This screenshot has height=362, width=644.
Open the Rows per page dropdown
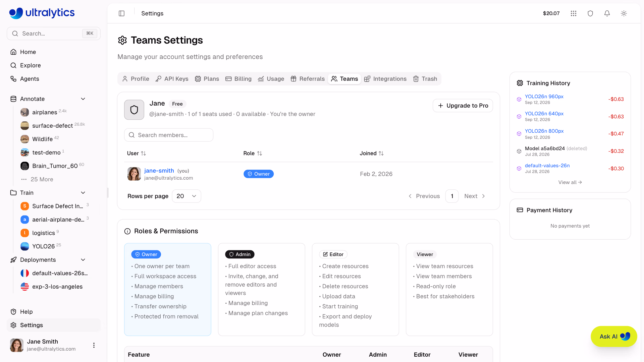point(186,196)
